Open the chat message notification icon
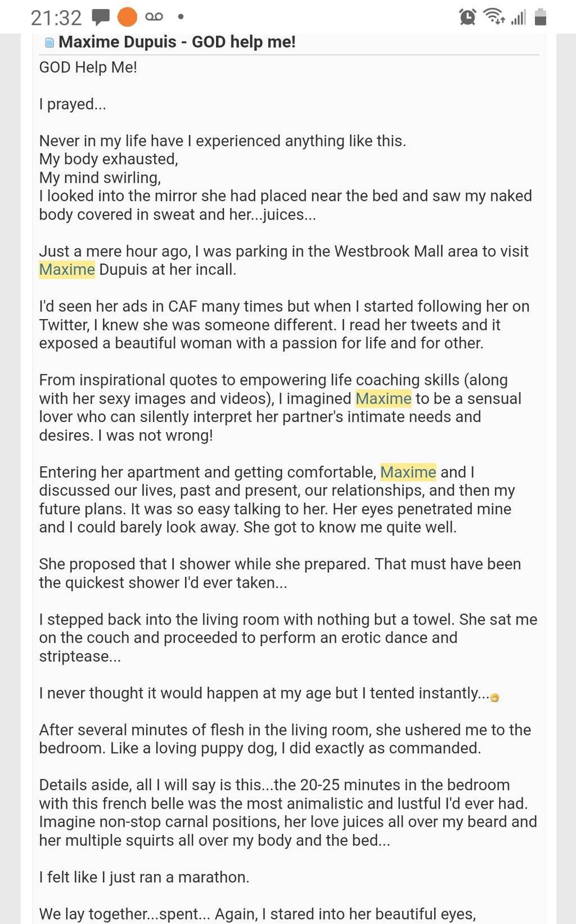The width and height of the screenshot is (576, 924). 101,17
